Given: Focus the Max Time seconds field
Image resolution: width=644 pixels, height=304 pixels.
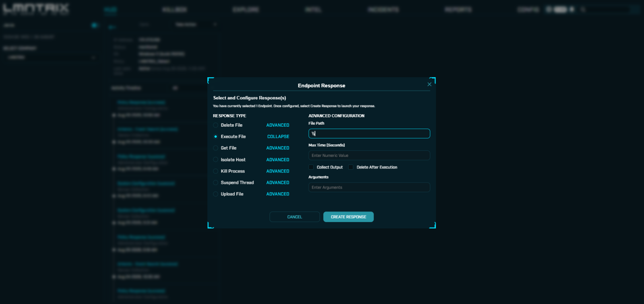Looking at the screenshot, I should 369,156.
